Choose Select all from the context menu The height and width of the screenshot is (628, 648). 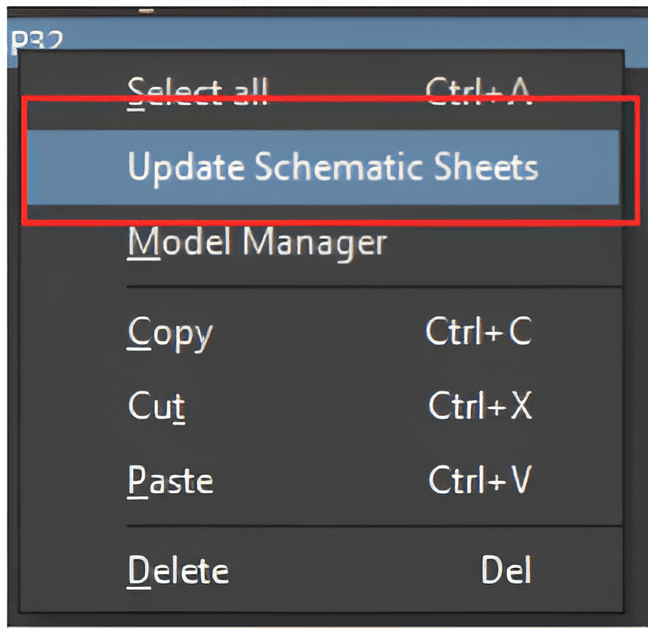pyautogui.click(x=197, y=91)
